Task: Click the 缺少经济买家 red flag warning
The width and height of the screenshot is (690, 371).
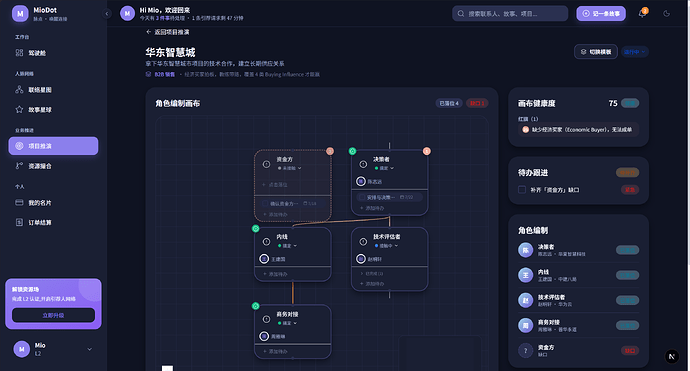Action: click(578, 130)
